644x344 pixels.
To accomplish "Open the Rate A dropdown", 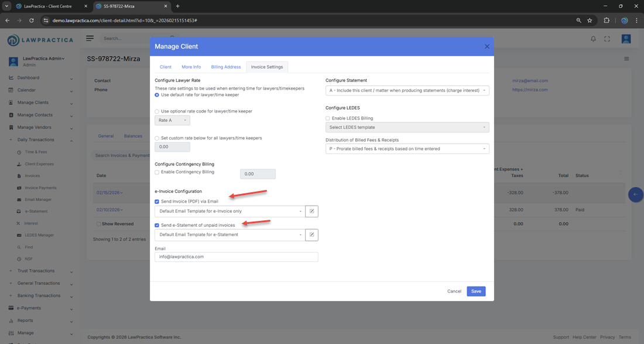I will 172,120.
